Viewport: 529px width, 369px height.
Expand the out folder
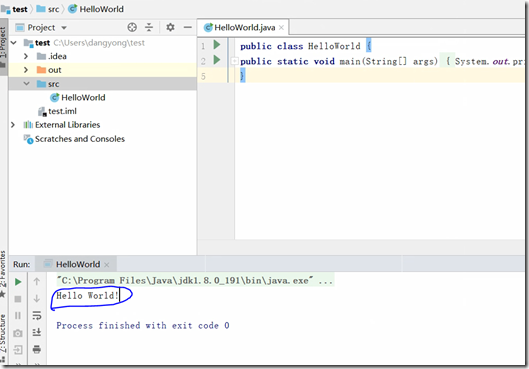[x=26, y=70]
